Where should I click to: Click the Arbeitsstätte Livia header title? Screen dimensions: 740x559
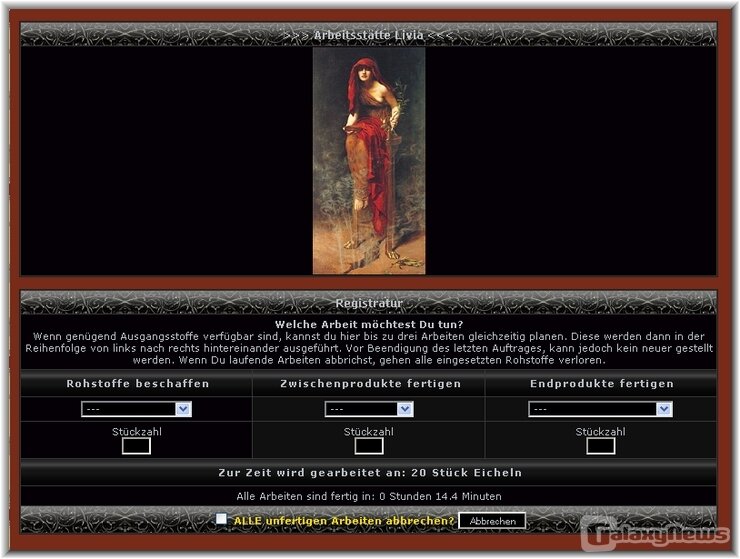[369, 35]
